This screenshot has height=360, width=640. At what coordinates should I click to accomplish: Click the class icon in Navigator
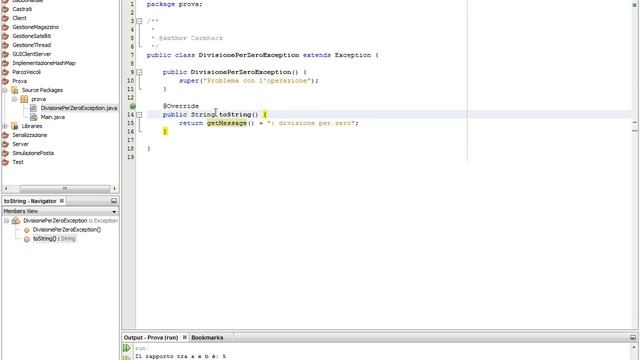coord(16,220)
